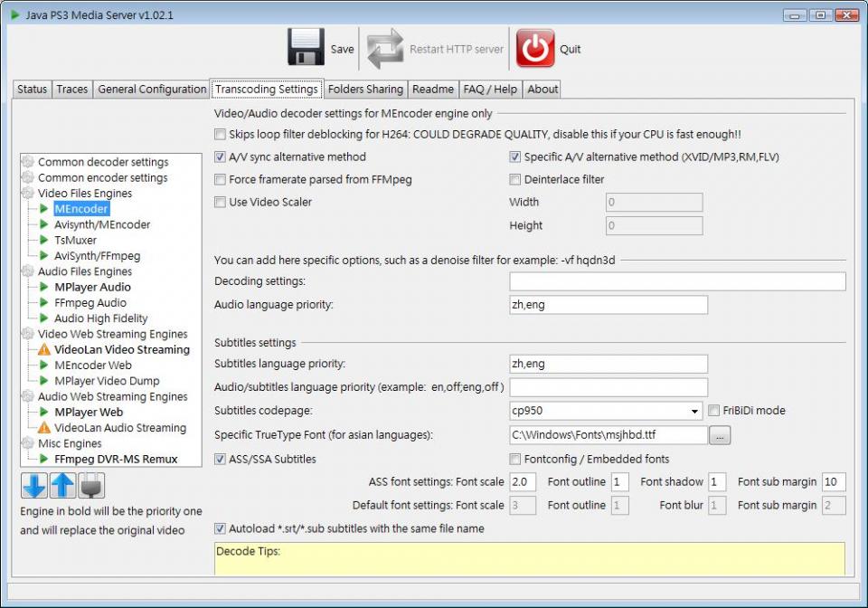The width and height of the screenshot is (868, 608).
Task: Open the Status tab
Action: [33, 90]
